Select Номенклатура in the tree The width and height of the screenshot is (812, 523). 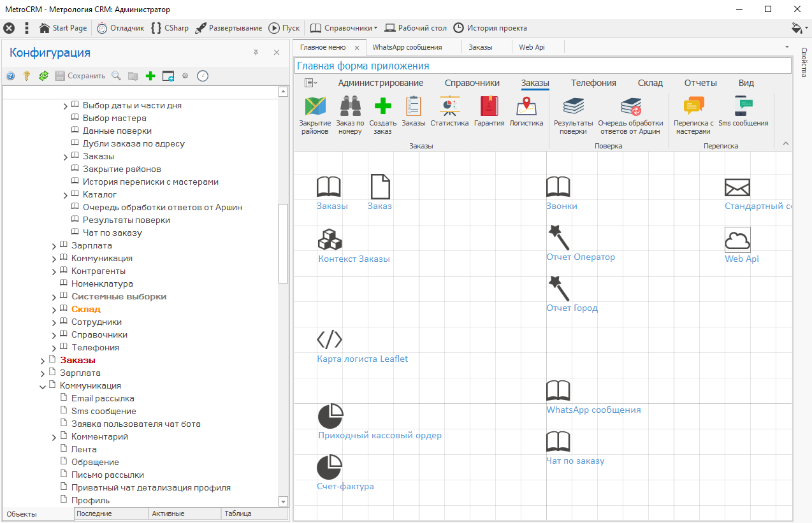pos(102,283)
